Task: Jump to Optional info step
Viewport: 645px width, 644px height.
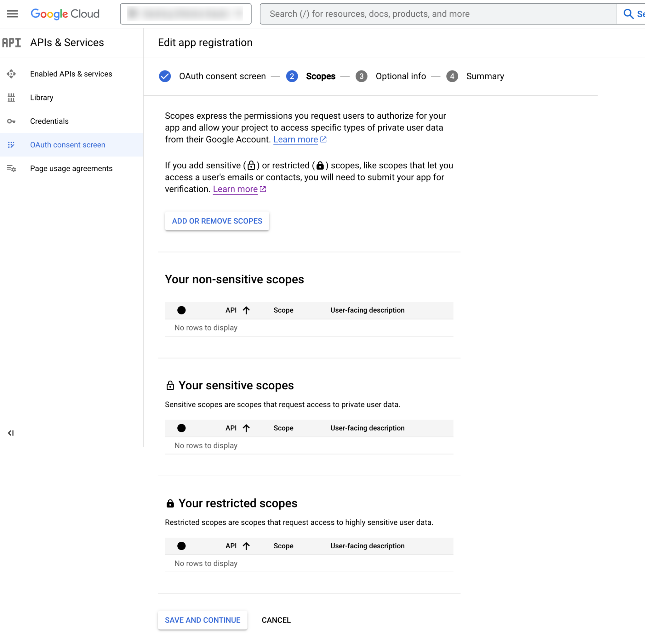Action: tap(400, 76)
